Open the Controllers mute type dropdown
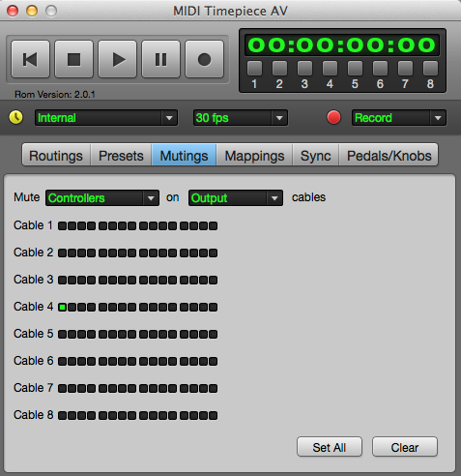 point(102,197)
